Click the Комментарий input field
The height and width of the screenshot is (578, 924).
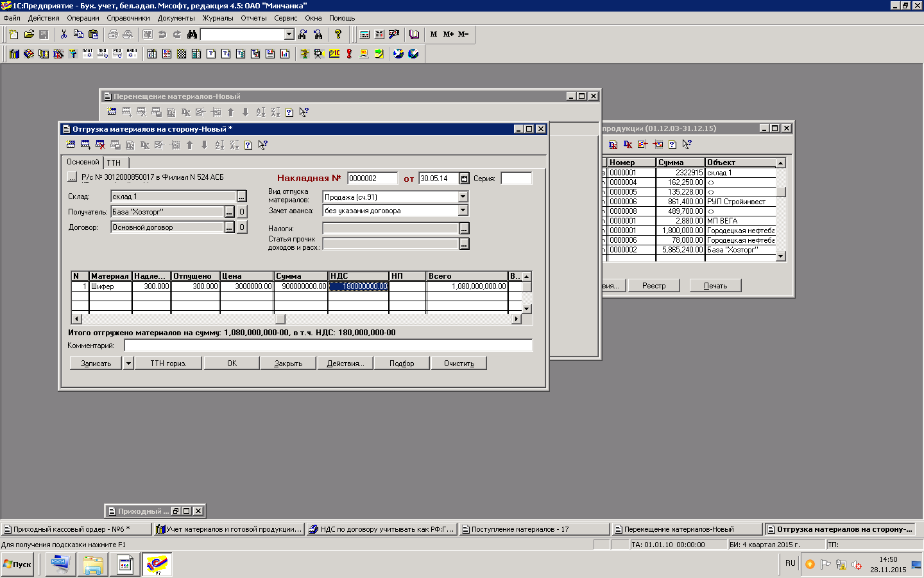pyautogui.click(x=328, y=346)
